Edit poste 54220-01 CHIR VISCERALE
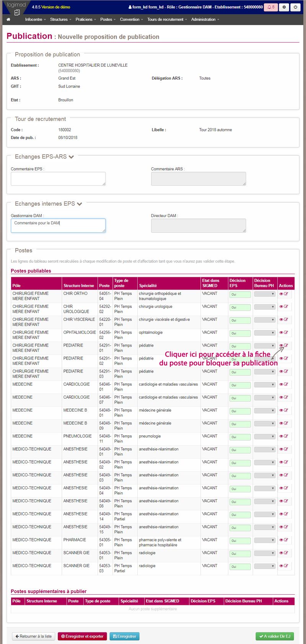The height and width of the screenshot is (644, 306). [286, 320]
